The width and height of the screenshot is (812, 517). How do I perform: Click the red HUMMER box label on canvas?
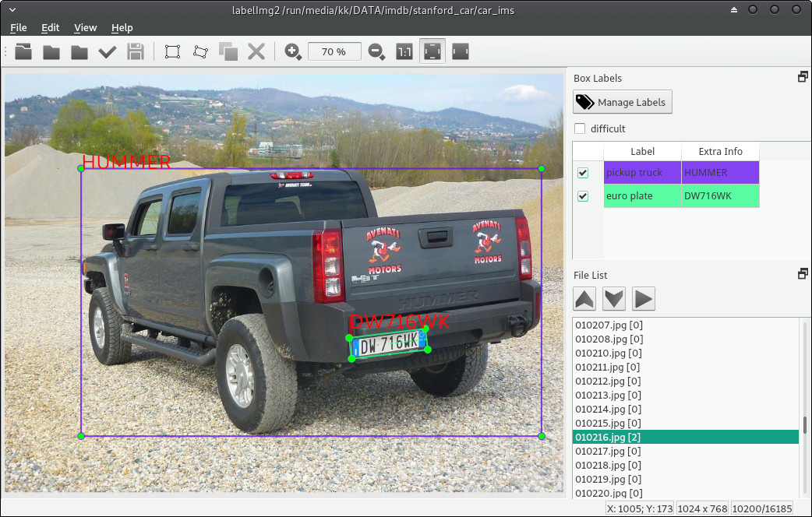[126, 162]
